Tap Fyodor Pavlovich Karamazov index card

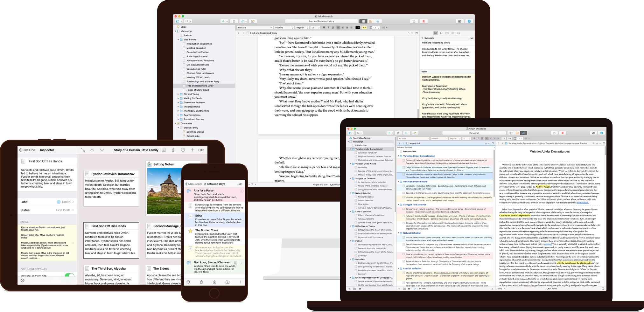click(111, 188)
